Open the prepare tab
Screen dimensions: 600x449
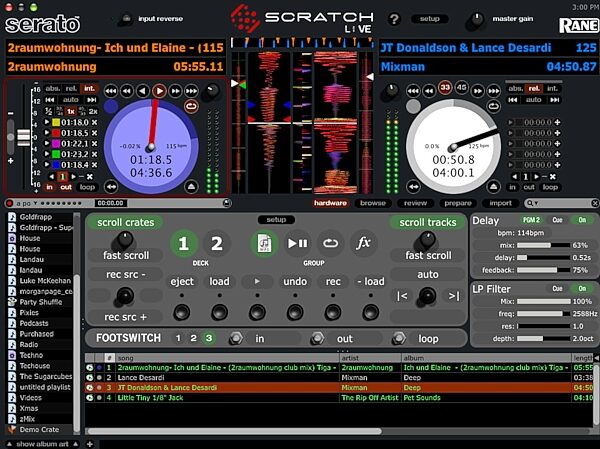[x=458, y=203]
